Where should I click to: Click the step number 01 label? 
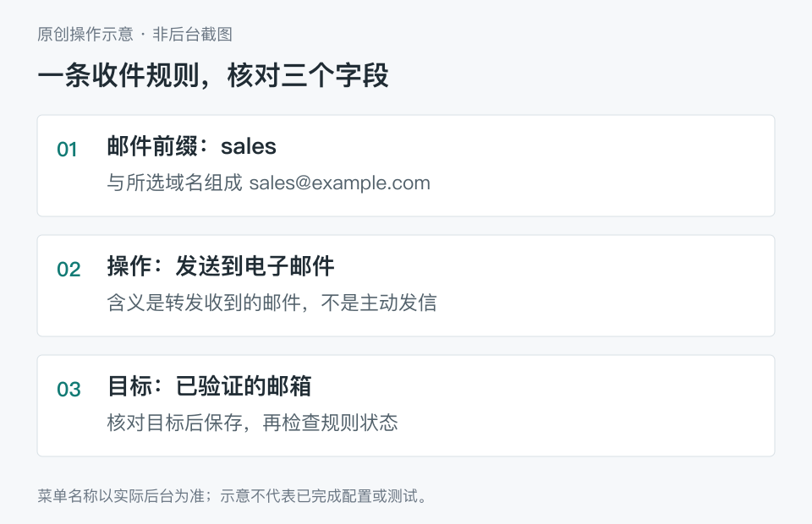pos(67,150)
